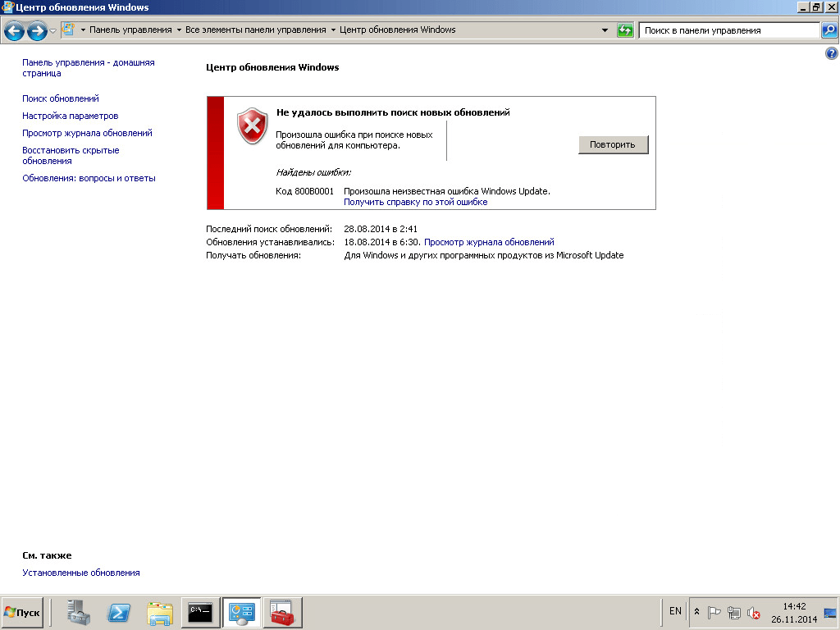The image size is (840, 630).
Task: Expand dropdown arrow before Панель управления
Action: click(x=83, y=30)
